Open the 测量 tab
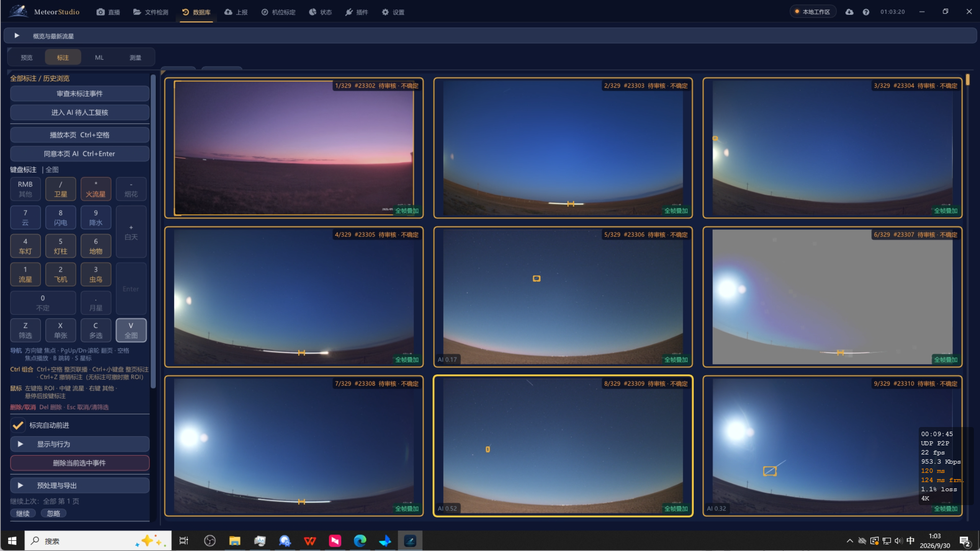980x551 pixels. [135, 57]
